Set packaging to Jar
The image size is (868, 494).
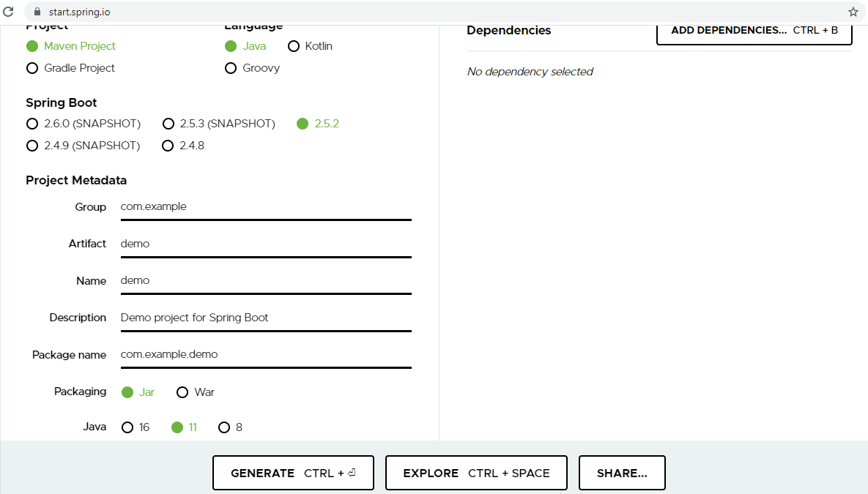click(138, 392)
